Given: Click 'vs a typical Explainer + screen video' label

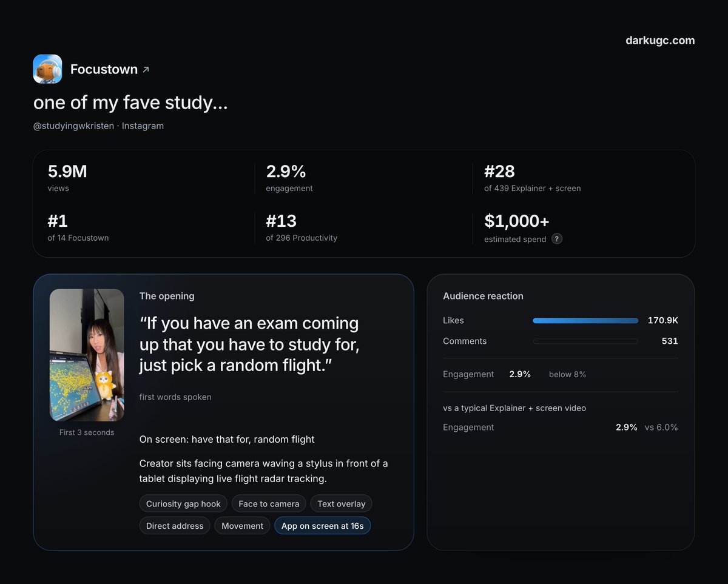Looking at the screenshot, I should [x=514, y=408].
